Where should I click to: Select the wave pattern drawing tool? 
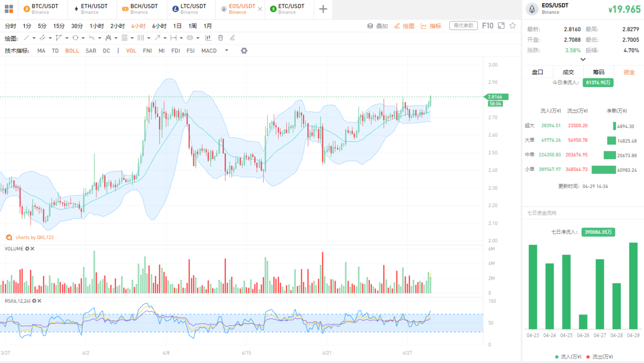[x=92, y=38]
